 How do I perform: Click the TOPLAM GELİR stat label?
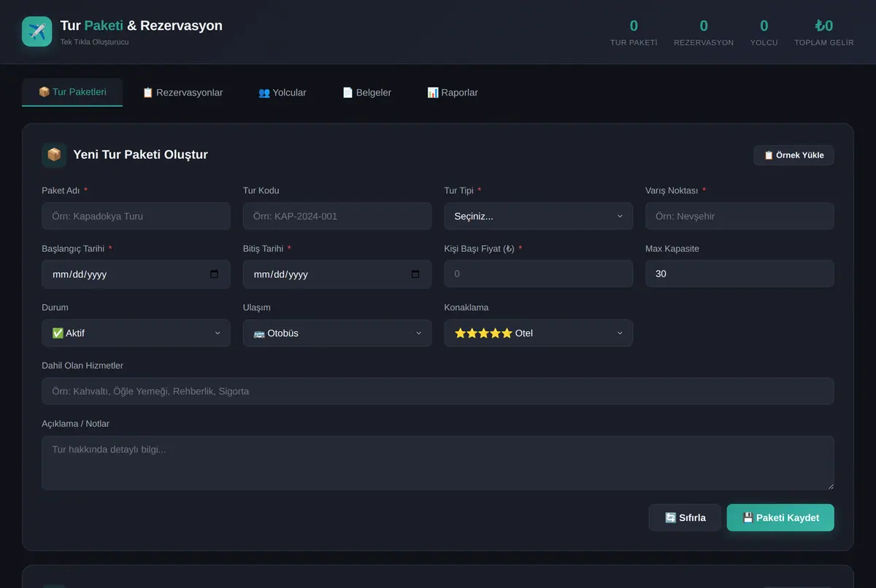click(824, 42)
